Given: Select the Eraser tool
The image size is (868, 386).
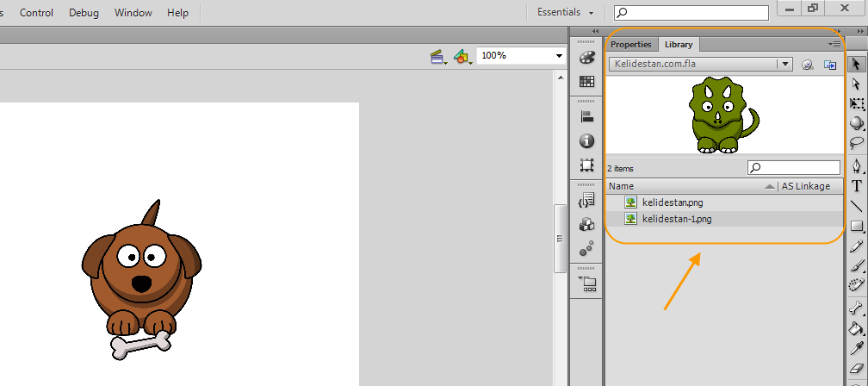Looking at the screenshot, I should pos(856,368).
